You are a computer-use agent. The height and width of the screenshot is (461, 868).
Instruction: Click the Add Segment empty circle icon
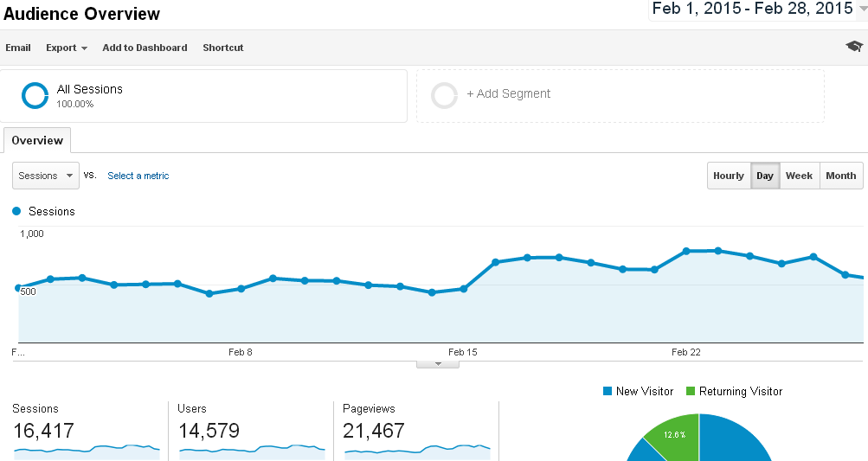click(444, 95)
